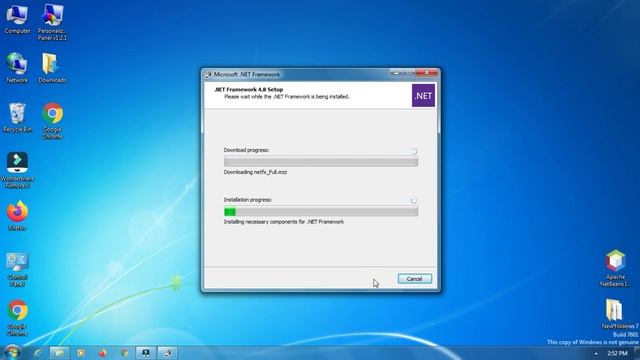Screen dimensions: 640x360
Task: Open the Windows Start menu
Action: point(12,353)
